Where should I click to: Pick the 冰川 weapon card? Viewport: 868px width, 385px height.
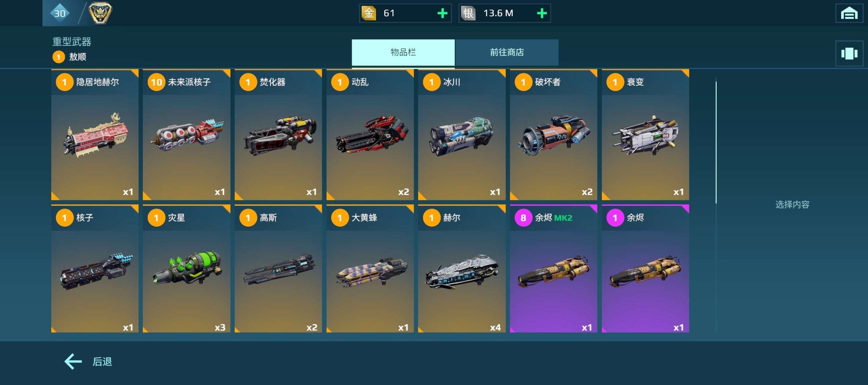pyautogui.click(x=462, y=135)
